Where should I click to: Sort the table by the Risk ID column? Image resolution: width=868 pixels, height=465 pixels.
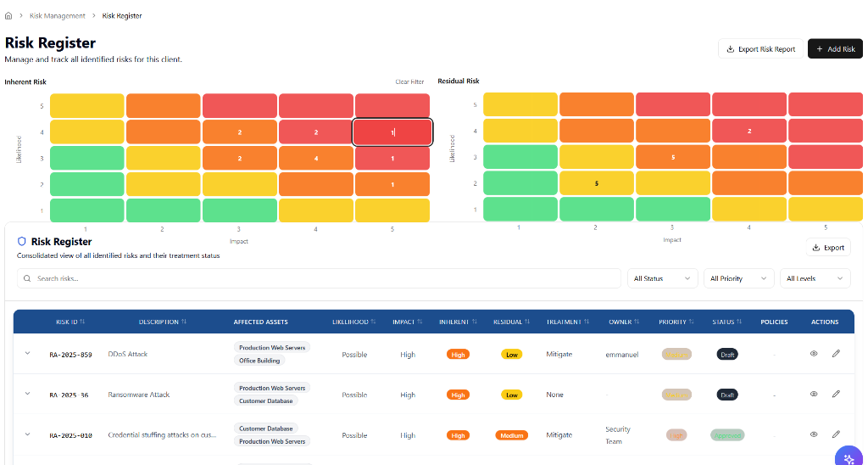(70, 322)
